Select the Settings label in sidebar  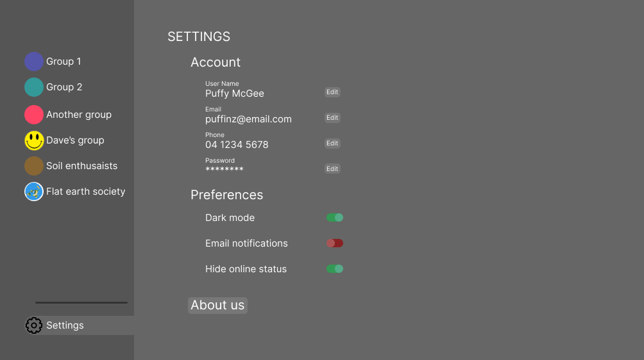(x=65, y=325)
